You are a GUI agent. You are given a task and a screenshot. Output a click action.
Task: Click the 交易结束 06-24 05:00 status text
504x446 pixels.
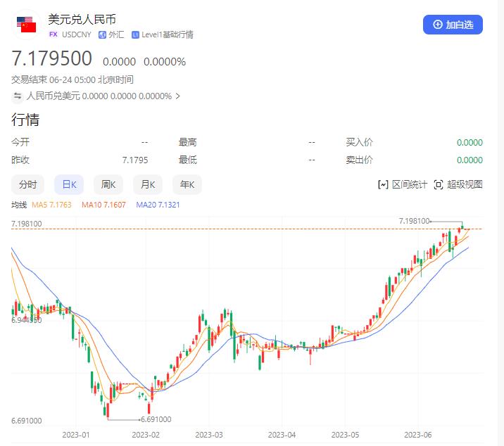tap(73, 79)
